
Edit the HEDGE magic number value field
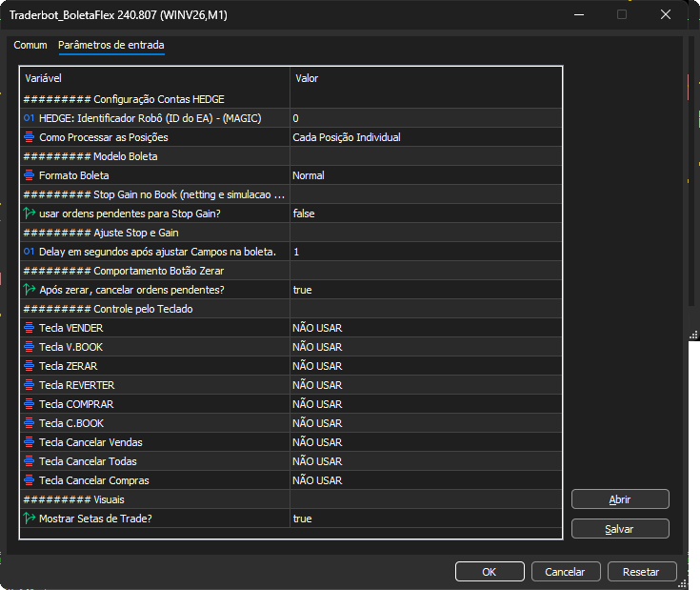426,118
